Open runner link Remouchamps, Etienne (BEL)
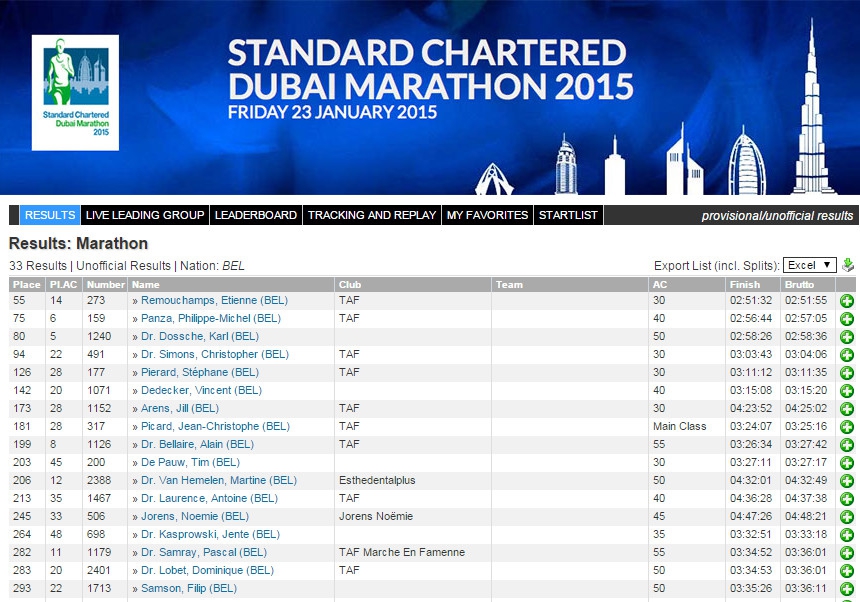 (214, 300)
